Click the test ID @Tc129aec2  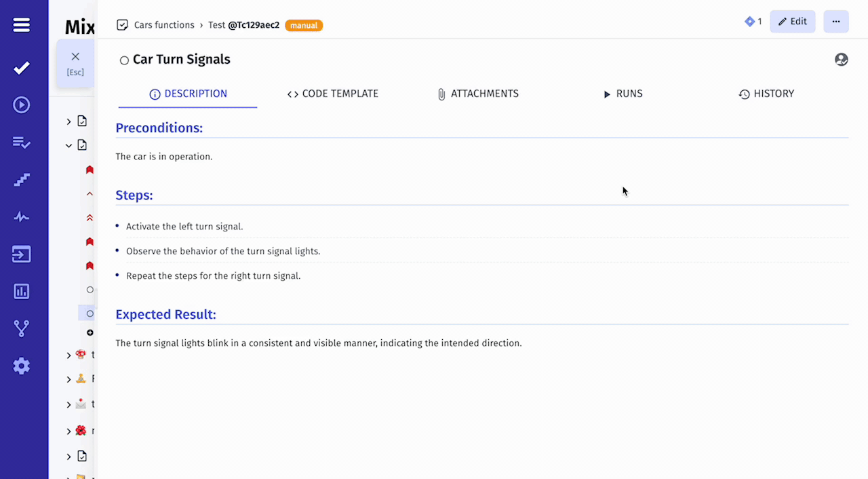[x=254, y=25]
